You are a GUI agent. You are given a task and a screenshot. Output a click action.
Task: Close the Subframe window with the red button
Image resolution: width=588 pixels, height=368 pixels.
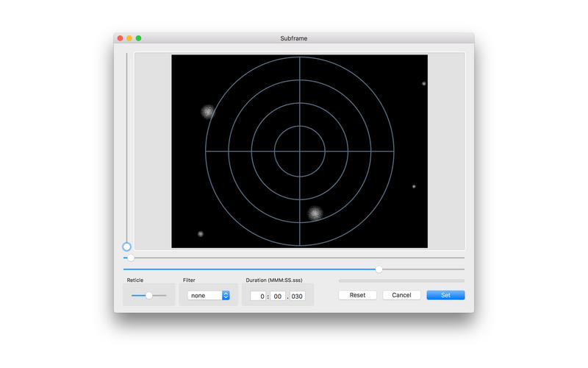coord(120,38)
